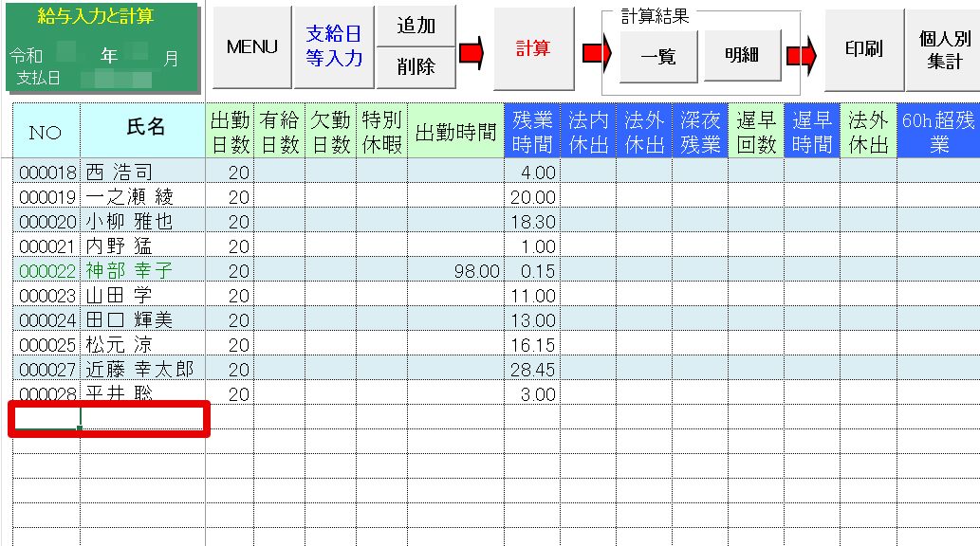This screenshot has height=546, width=980.
Task: Click the 60h超残業 column header
Action: click(938, 132)
